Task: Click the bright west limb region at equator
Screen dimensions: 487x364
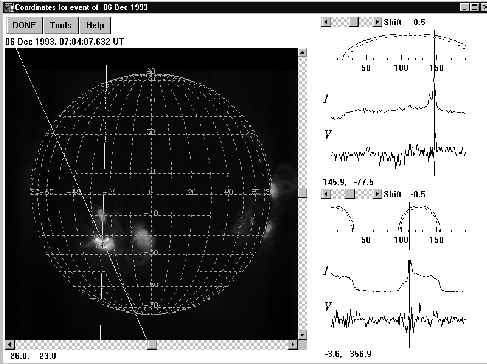Action: click(x=276, y=190)
